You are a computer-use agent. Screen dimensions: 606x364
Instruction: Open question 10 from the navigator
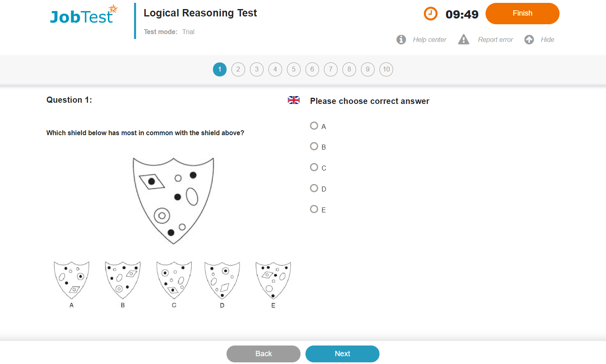[x=386, y=69]
